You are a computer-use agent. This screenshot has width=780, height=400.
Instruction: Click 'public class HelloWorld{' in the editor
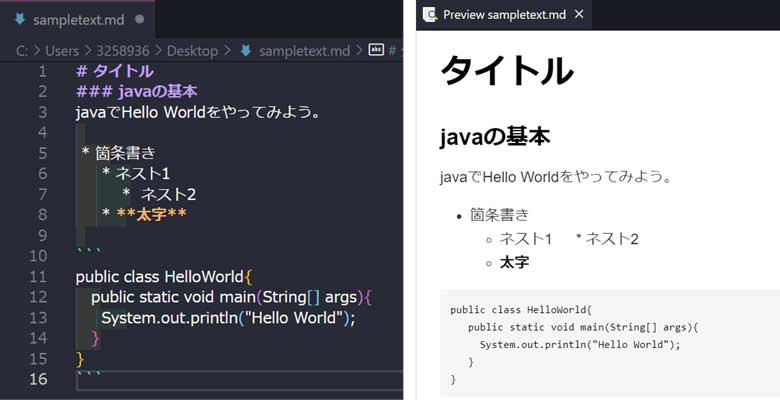pyautogui.click(x=165, y=277)
